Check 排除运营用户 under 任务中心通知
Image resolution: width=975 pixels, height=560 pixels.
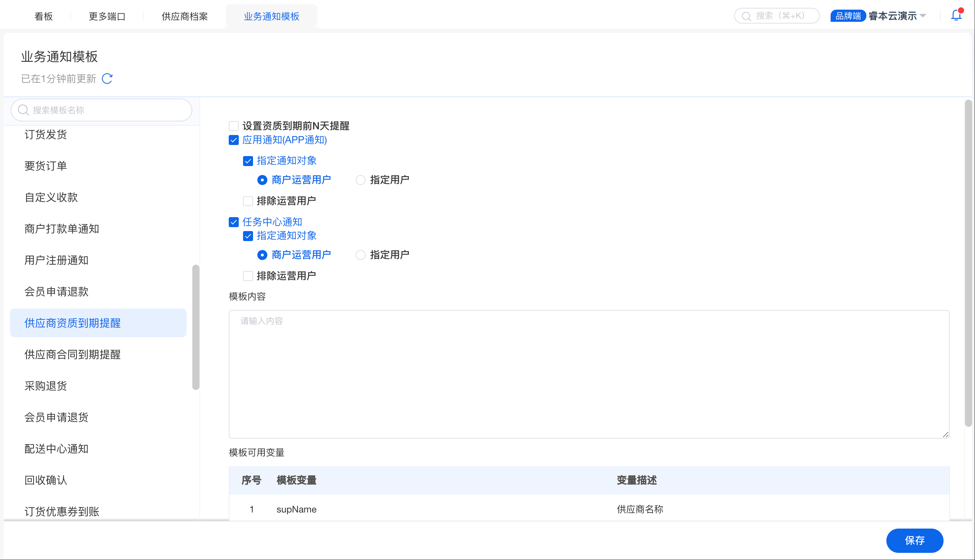tap(248, 276)
